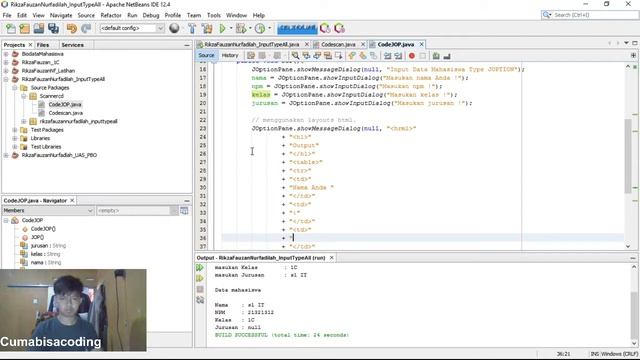Screen dimensions: 640x360
Task: Click the Find Selection magnifier icon
Action: point(295,56)
